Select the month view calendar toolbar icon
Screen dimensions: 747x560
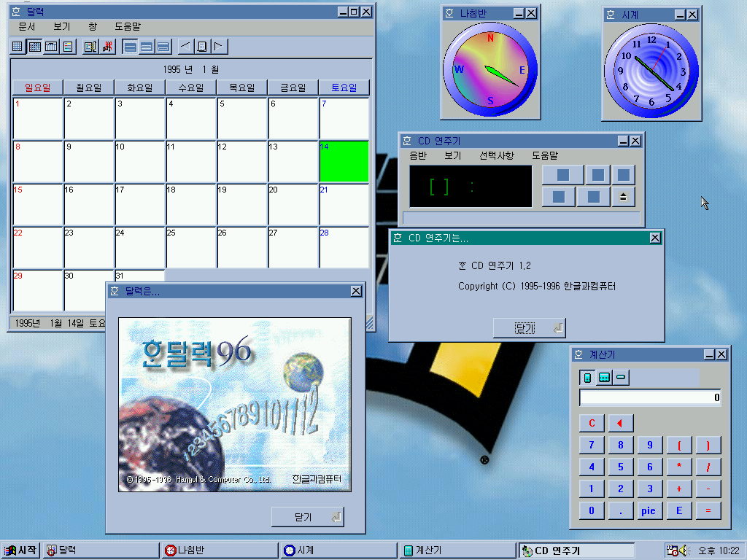(34, 46)
